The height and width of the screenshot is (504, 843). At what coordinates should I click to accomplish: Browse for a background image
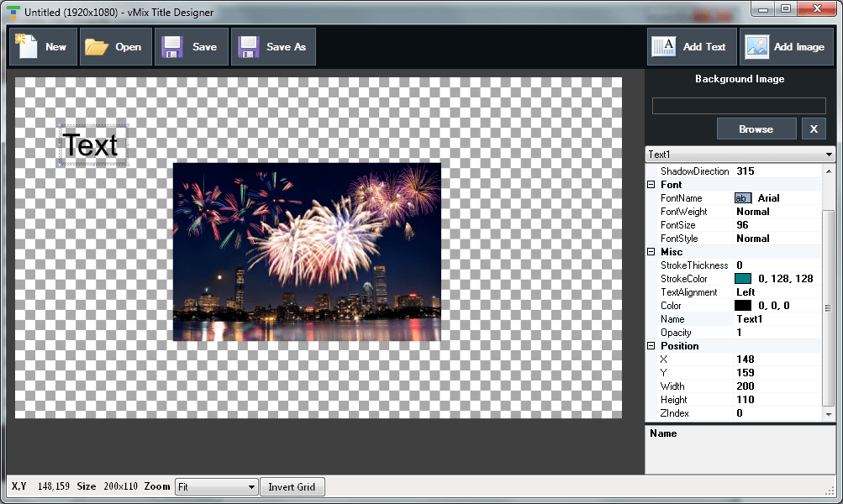(756, 128)
